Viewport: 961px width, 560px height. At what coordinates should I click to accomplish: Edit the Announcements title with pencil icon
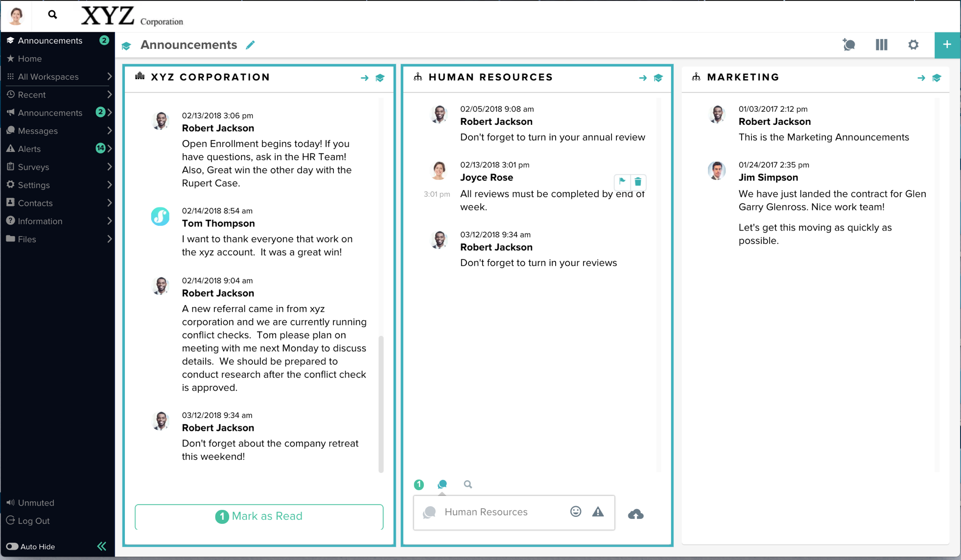pos(250,45)
